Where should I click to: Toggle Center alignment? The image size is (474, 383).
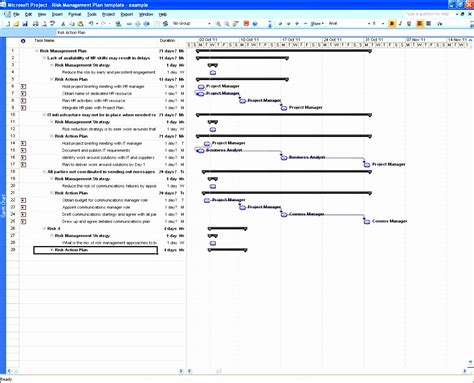coord(429,24)
